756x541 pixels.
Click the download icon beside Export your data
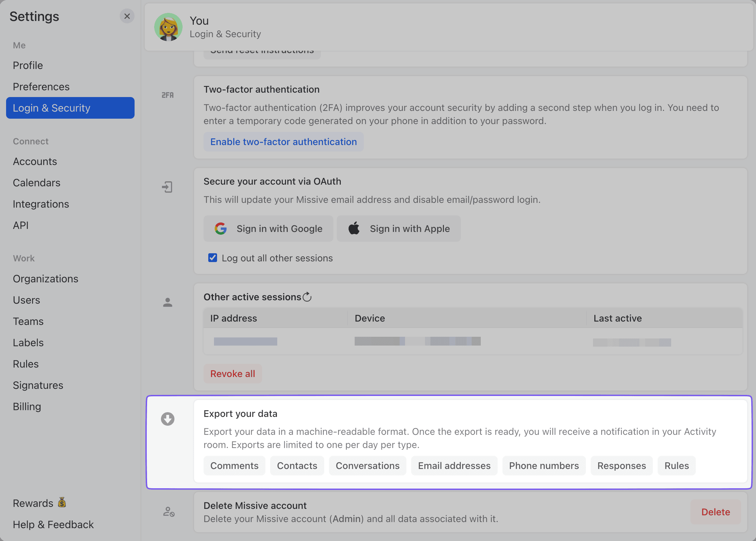click(x=168, y=419)
